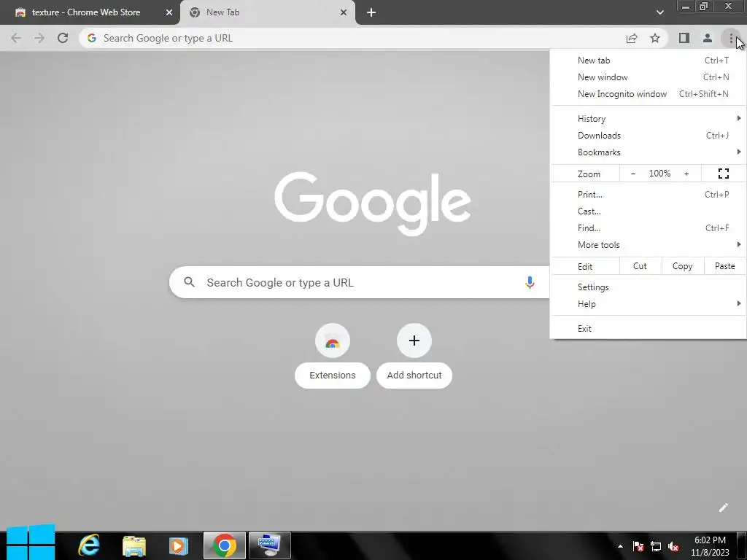Viewport: 747px width, 560px height.
Task: Click the Extensions shortcut label
Action: (x=333, y=376)
